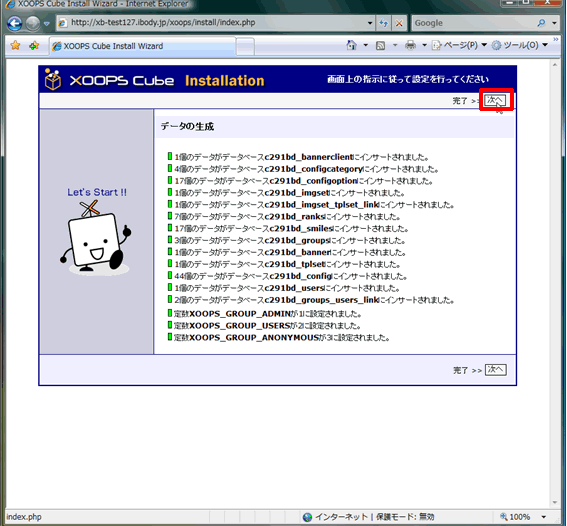Open the ツール(O) menu
Screen dimensions: 567x526
point(520,45)
